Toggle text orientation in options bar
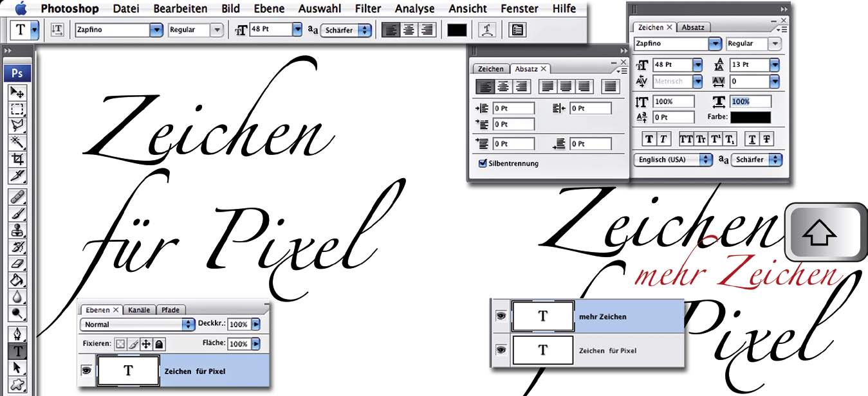This screenshot has width=868, height=396. click(x=57, y=30)
